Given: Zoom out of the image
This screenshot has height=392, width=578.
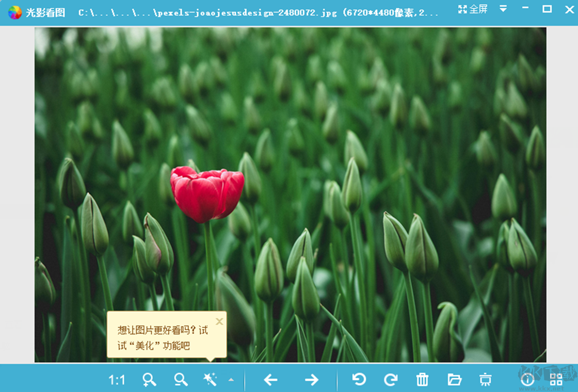Looking at the screenshot, I should tap(180, 380).
